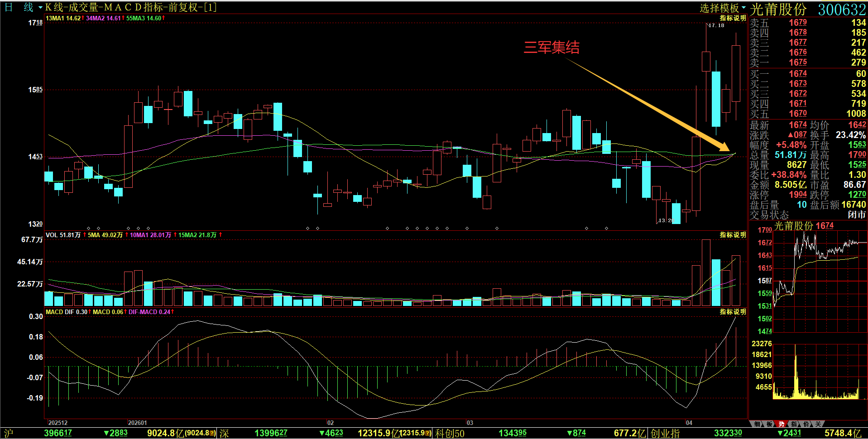The height and width of the screenshot is (439, 868).
Task: Click the 202601 date axis label
Action: click(x=137, y=423)
